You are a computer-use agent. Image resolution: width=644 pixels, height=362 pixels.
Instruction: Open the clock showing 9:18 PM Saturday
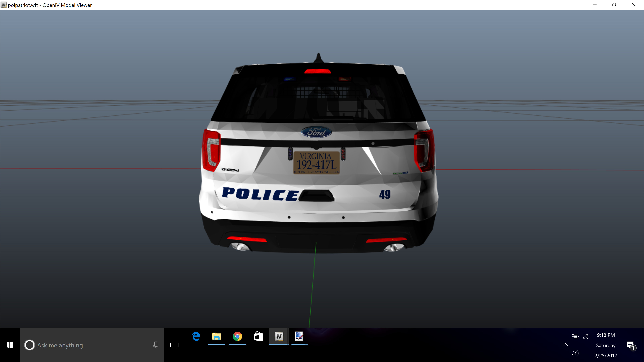point(605,345)
